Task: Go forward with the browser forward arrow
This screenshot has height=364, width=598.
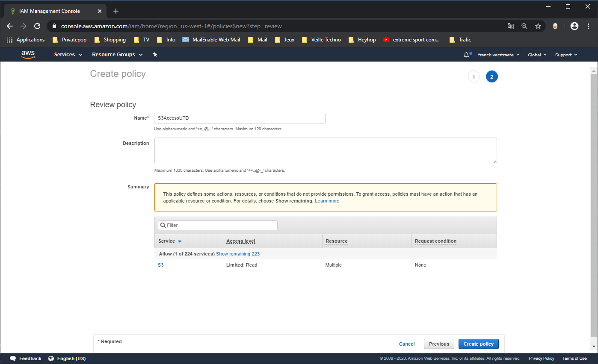Action: [24, 26]
